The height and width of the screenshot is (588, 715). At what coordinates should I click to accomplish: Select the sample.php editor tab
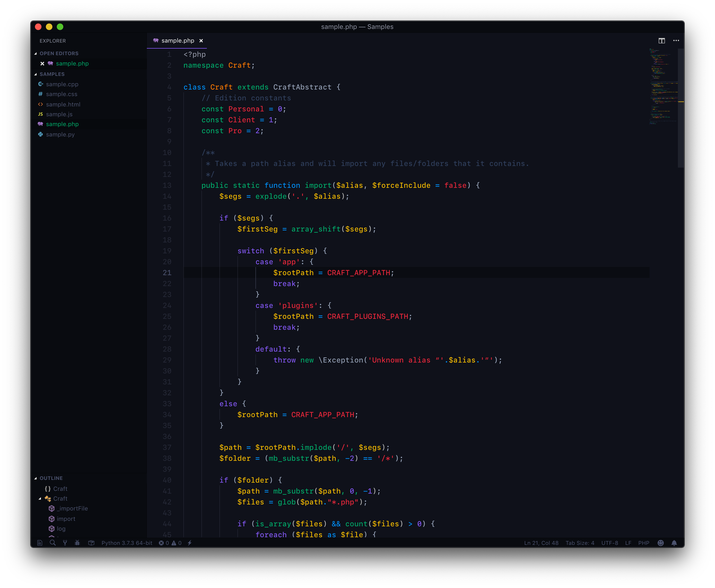point(177,41)
